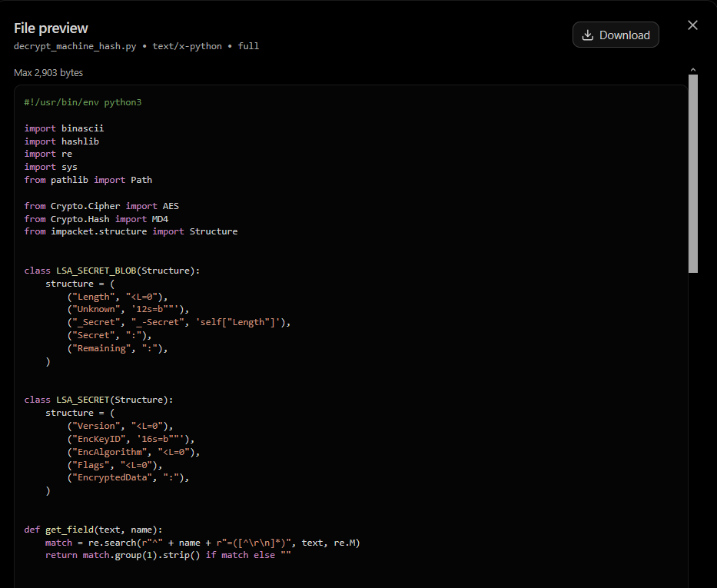Click the EncAlgorithm field line
This screenshot has height=588, width=717.
point(134,452)
